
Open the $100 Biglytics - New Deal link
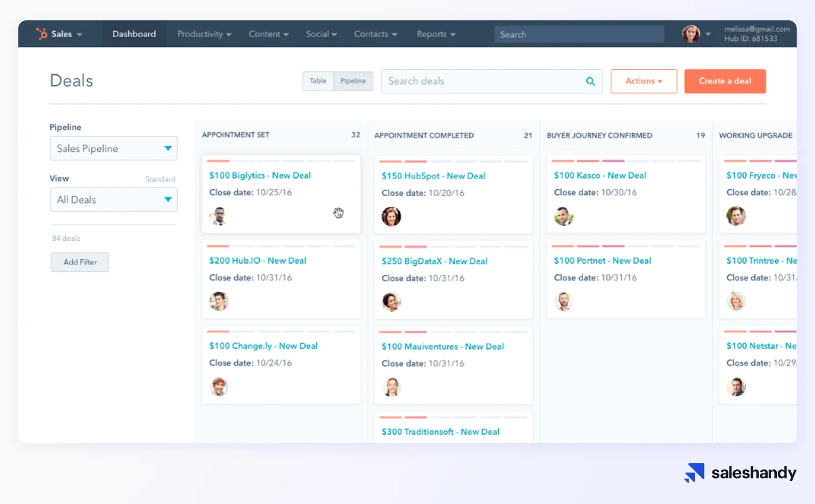point(260,175)
